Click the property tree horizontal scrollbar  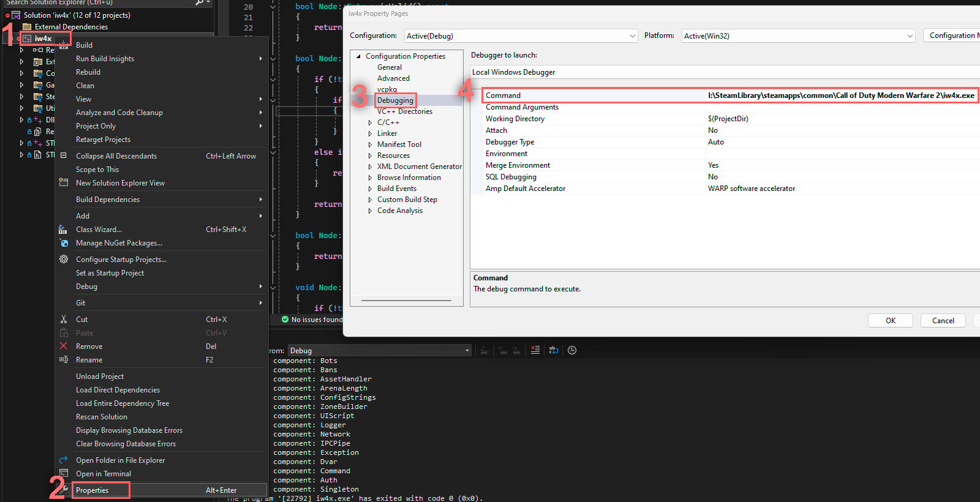point(406,301)
